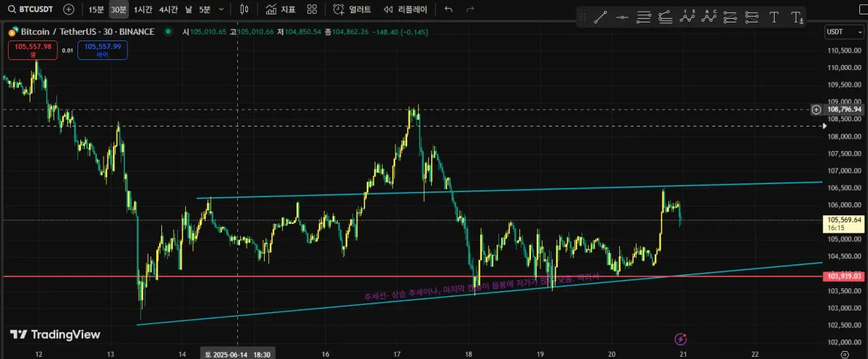This screenshot has height=359, width=868.
Task: Open the 지표 indicators button
Action: [x=281, y=9]
